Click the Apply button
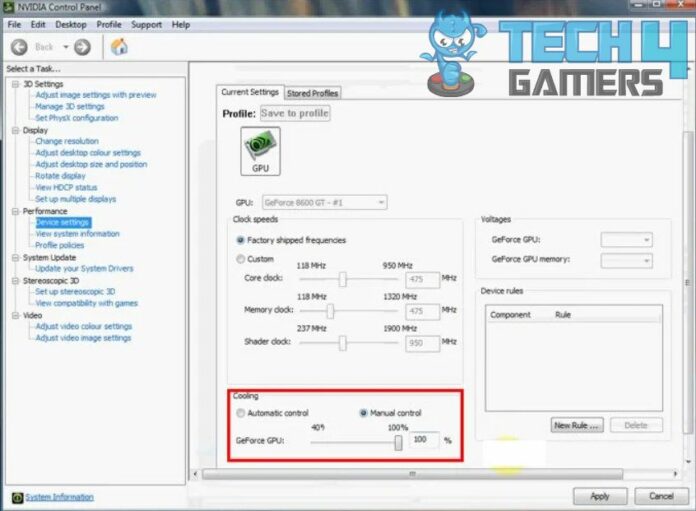The height and width of the screenshot is (511, 696). pos(600,496)
